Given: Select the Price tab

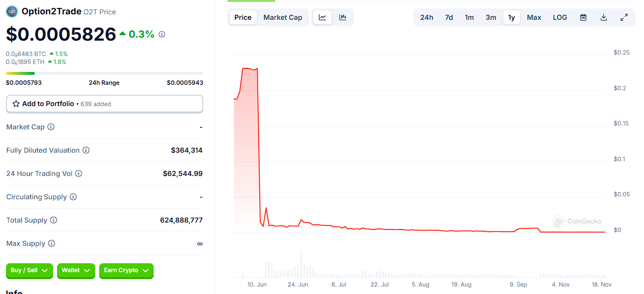Looking at the screenshot, I should (x=243, y=17).
